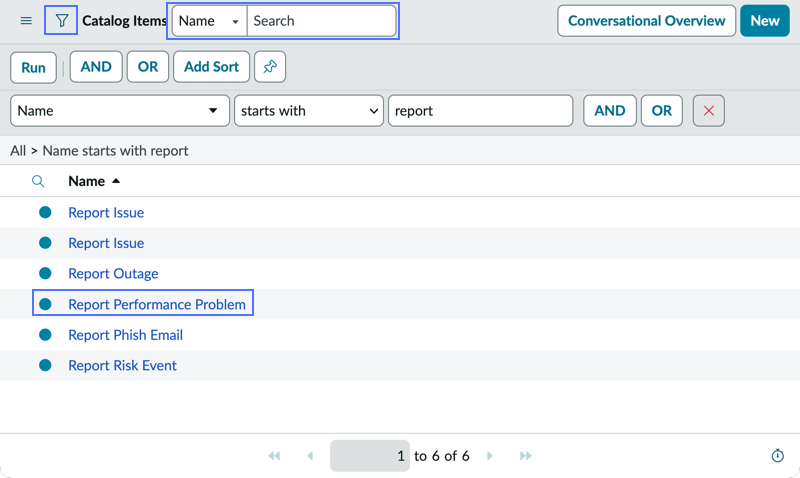Screen dimensions: 800x478
Task: Click status dot beside Report Risk Event
Action: click(45, 365)
